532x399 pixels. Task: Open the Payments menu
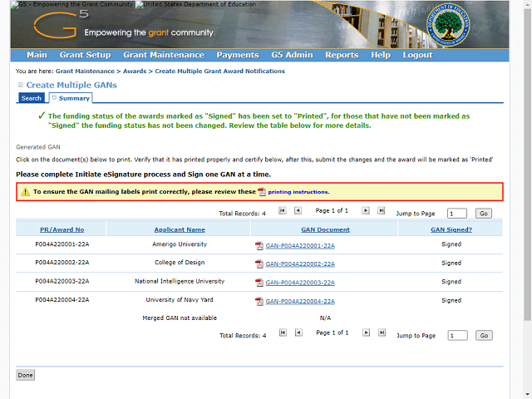click(238, 55)
